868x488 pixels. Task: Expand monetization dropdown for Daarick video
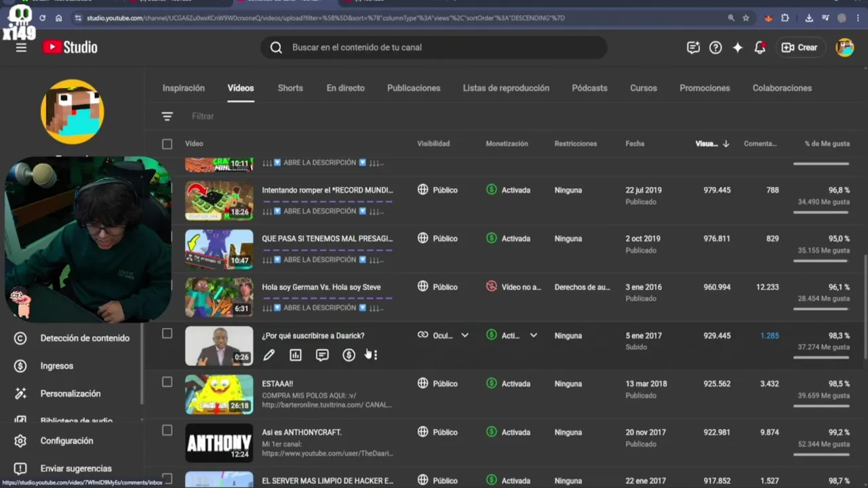(x=534, y=335)
